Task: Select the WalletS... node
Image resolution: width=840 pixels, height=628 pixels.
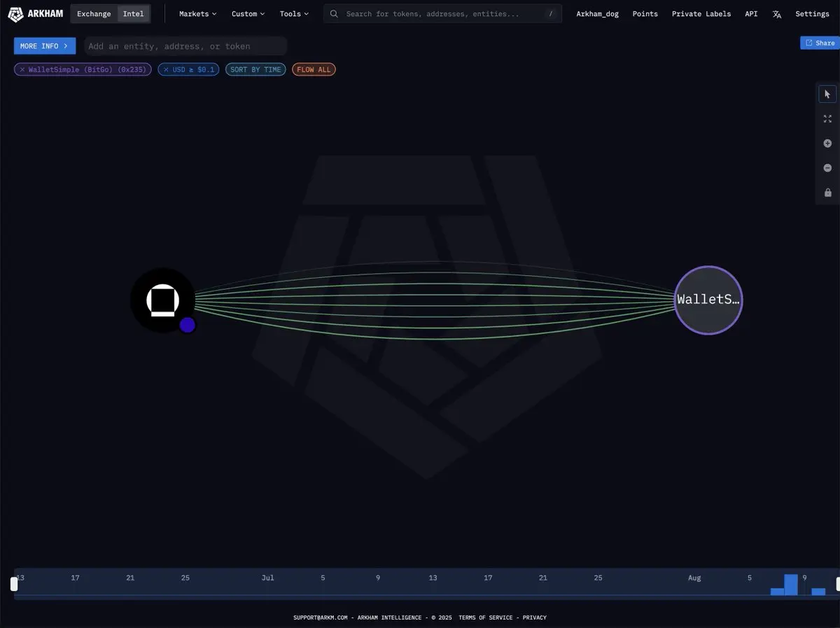Action: (708, 300)
